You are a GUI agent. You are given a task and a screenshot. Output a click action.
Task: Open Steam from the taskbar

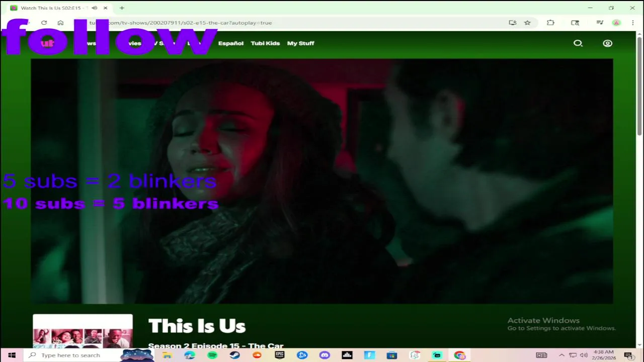(x=234, y=355)
